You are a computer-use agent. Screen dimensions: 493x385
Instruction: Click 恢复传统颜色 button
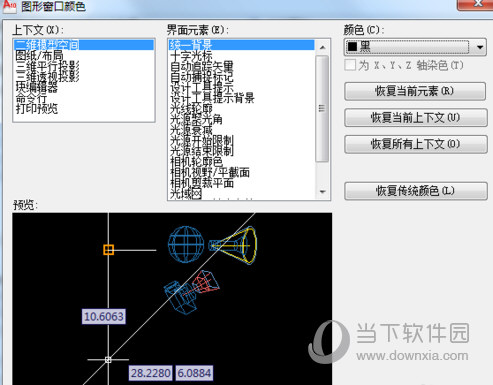point(416,191)
